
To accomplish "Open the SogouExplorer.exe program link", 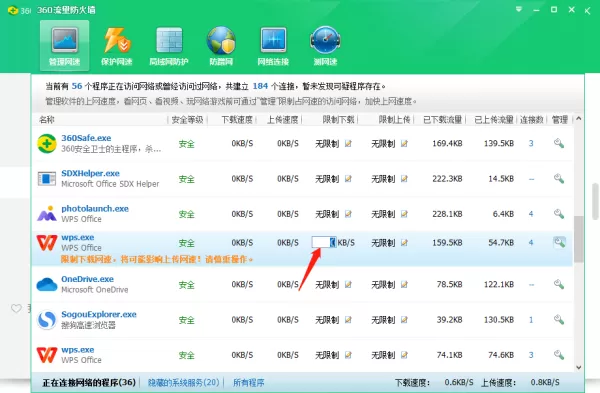I will tap(99, 314).
